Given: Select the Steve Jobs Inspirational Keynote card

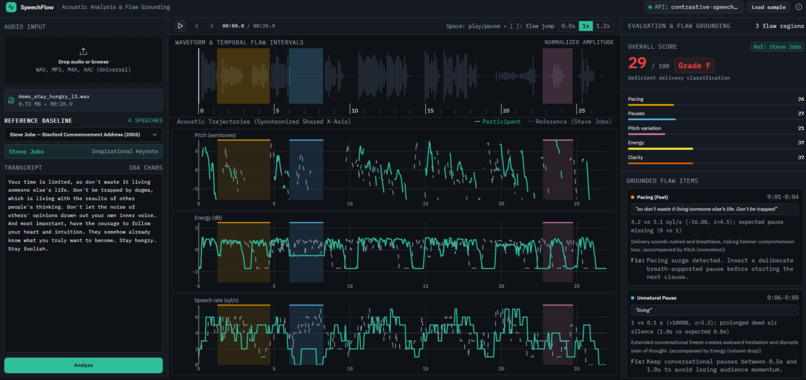Looking at the screenshot, I should (83, 152).
